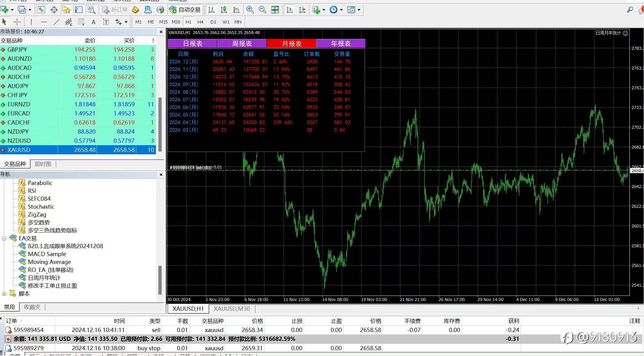644x356 pixels.
Task: Switch to the XAUUSD,M30 chart tab
Action: 232,309
